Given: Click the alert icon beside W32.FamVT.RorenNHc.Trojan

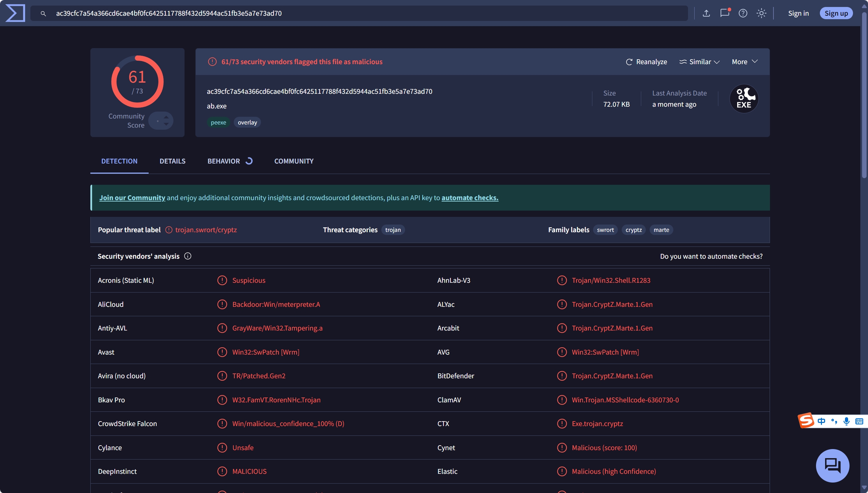Looking at the screenshot, I should click(222, 400).
